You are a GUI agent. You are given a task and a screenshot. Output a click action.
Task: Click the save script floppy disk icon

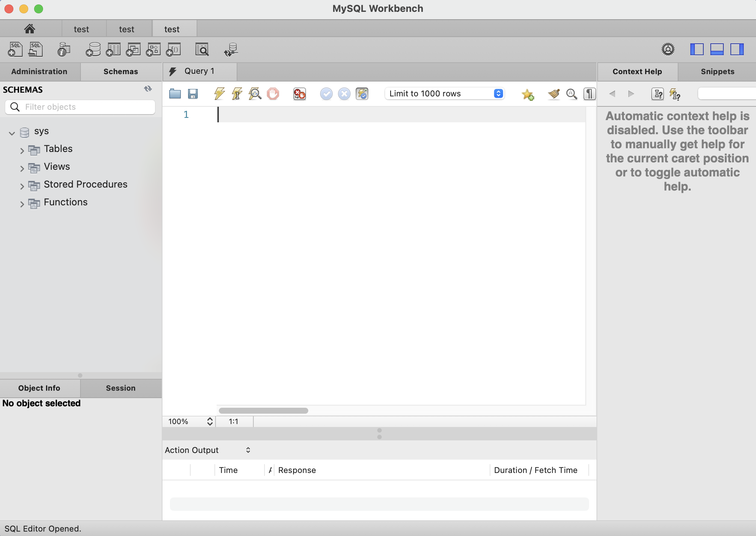pyautogui.click(x=193, y=94)
